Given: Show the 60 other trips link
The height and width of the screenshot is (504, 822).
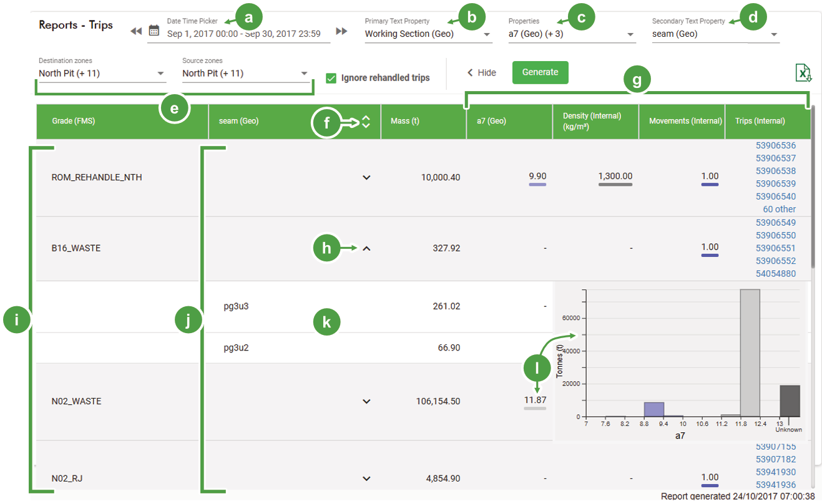Looking at the screenshot, I should (780, 210).
